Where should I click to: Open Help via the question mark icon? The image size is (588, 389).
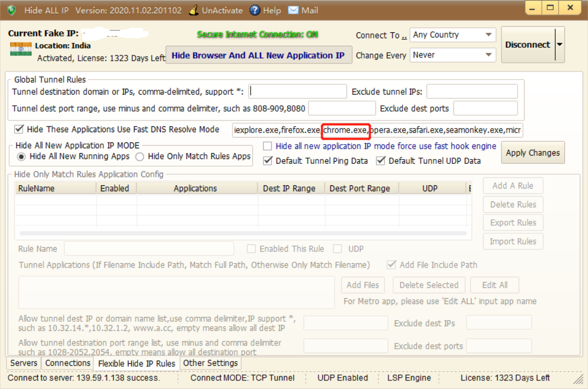click(x=254, y=10)
